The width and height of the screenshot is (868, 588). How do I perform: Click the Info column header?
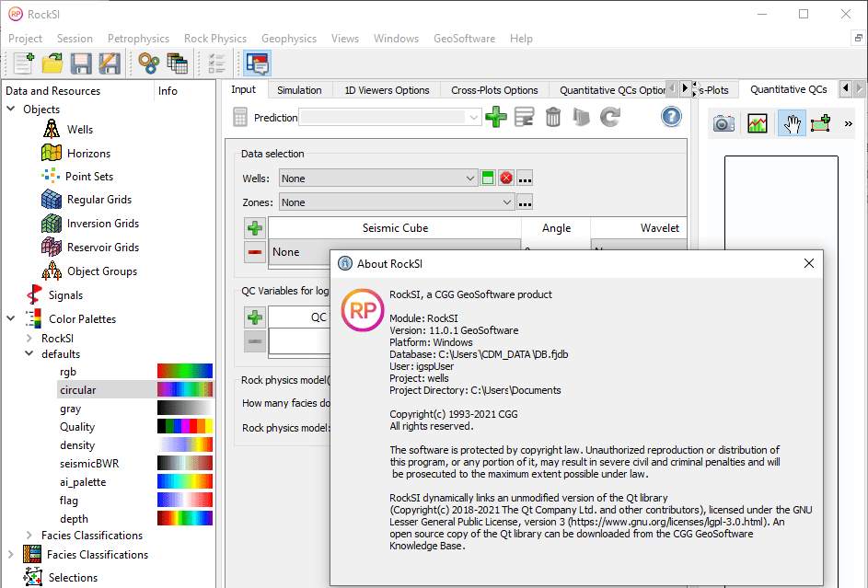point(168,91)
